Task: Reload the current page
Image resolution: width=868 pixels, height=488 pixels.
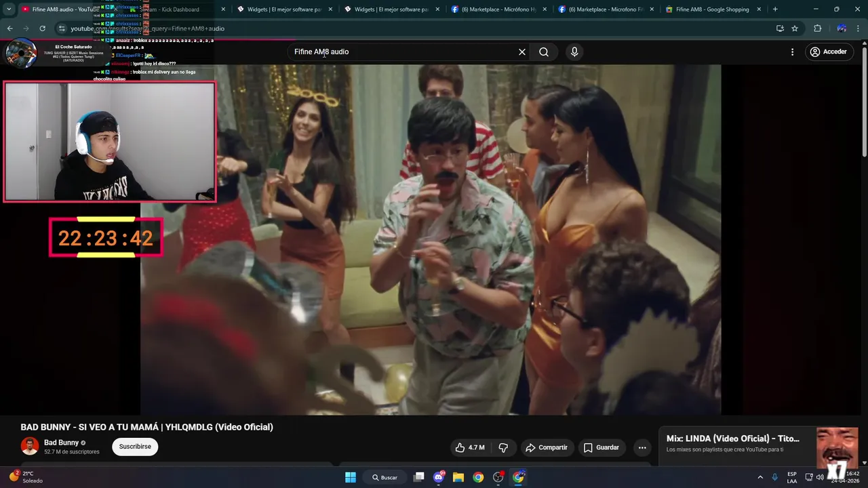Action: pyautogui.click(x=42, y=28)
